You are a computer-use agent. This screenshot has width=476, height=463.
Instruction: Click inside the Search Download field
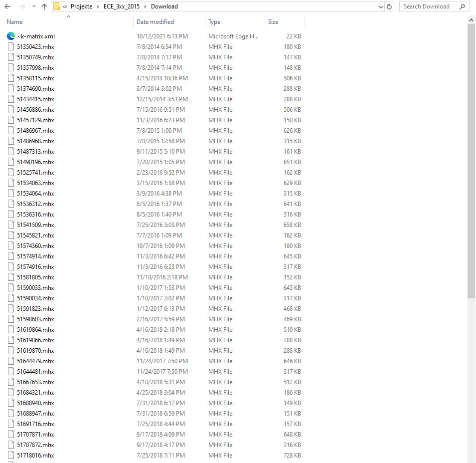tap(426, 6)
